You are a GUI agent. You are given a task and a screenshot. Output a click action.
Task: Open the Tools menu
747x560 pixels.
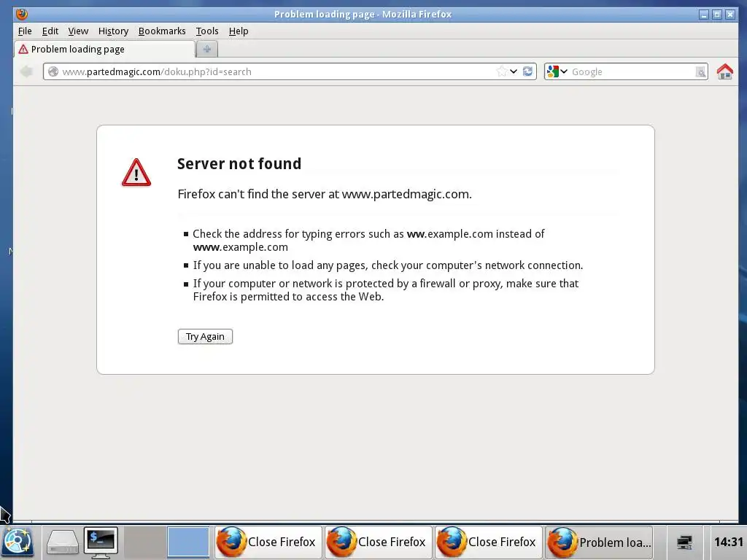click(x=207, y=31)
